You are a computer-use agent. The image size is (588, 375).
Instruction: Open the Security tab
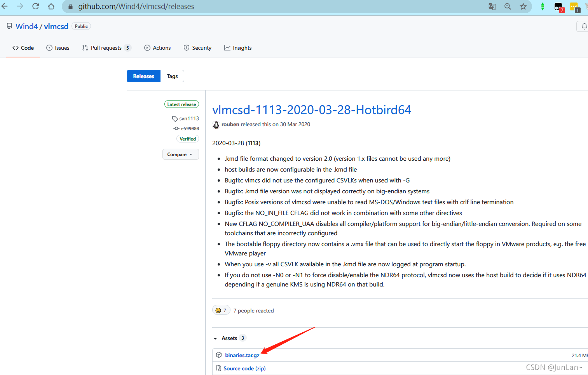tap(197, 48)
